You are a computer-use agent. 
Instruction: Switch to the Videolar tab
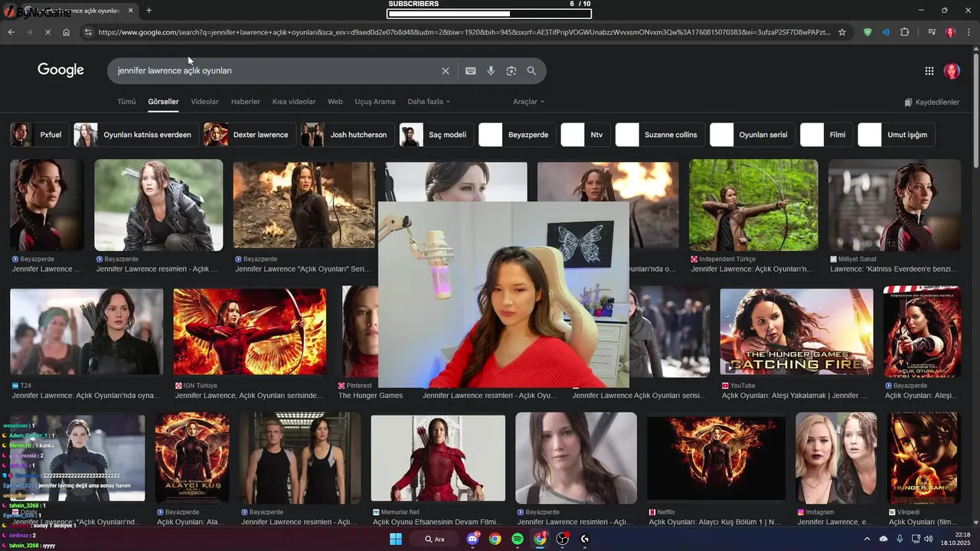click(204, 102)
